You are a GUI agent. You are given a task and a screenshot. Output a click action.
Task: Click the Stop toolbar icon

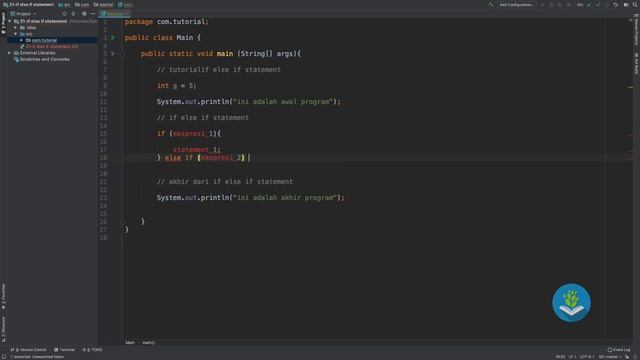(x=568, y=4)
